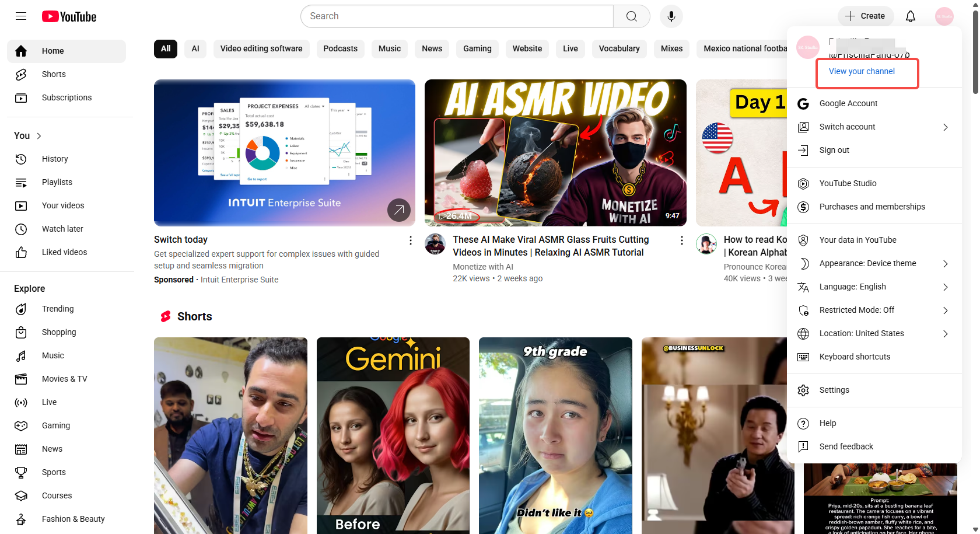Open Keyboard shortcuts
The height and width of the screenshot is (534, 980).
[x=874, y=357]
